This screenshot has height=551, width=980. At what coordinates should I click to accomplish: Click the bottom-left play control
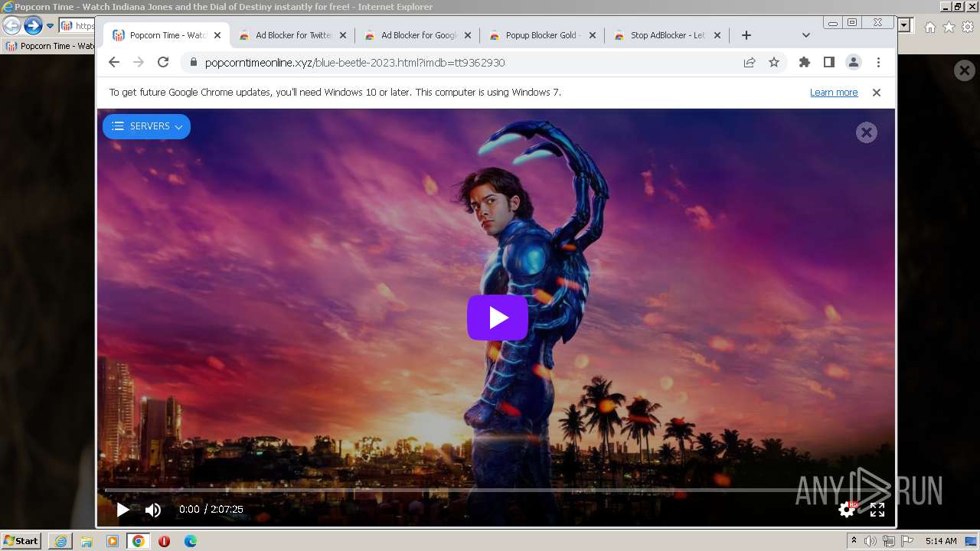[x=122, y=509]
